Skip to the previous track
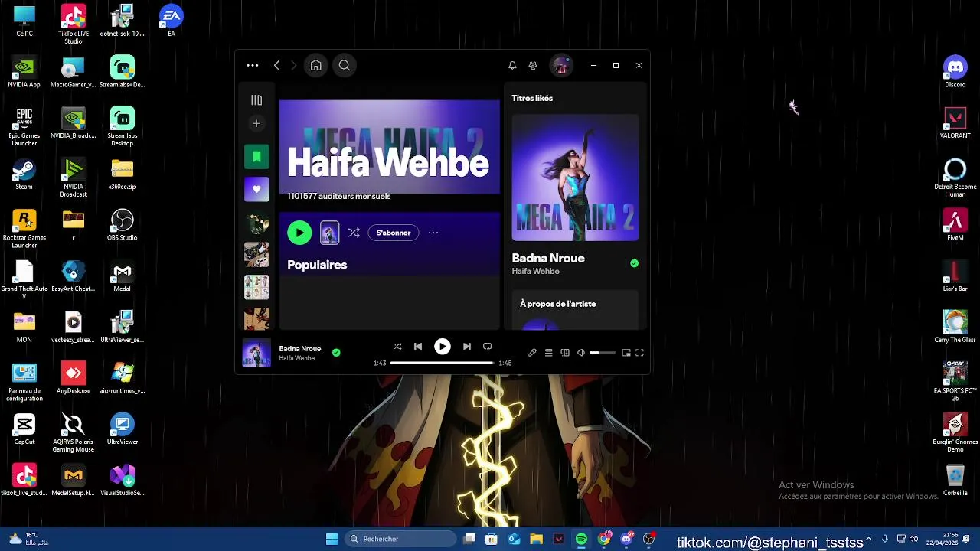This screenshot has width=980, height=551. tap(418, 347)
